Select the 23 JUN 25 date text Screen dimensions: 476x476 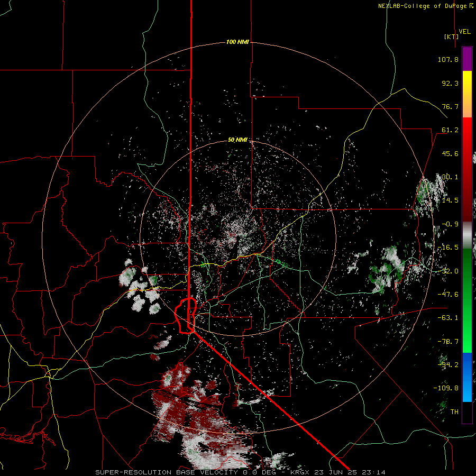click(335, 472)
